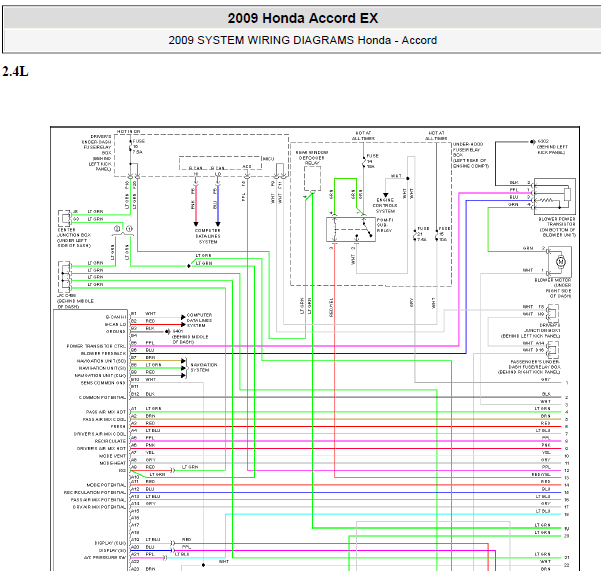Viewport: 601px width, 571px height.
Task: Click the 'IG2' pin label
Action: pyautogui.click(x=122, y=471)
